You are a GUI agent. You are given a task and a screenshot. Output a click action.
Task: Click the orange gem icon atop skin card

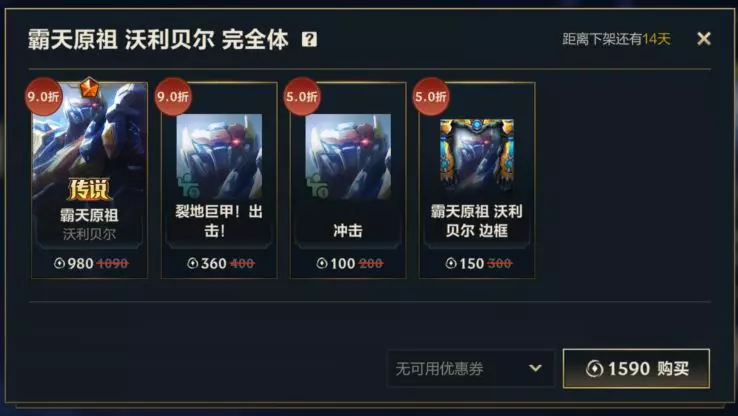[89, 87]
